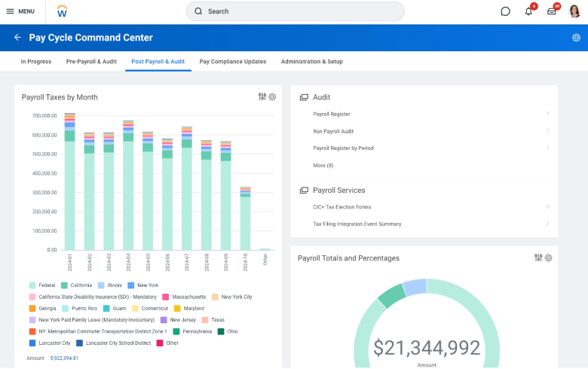Go back using the header arrow
The height and width of the screenshot is (369, 588).
point(17,37)
